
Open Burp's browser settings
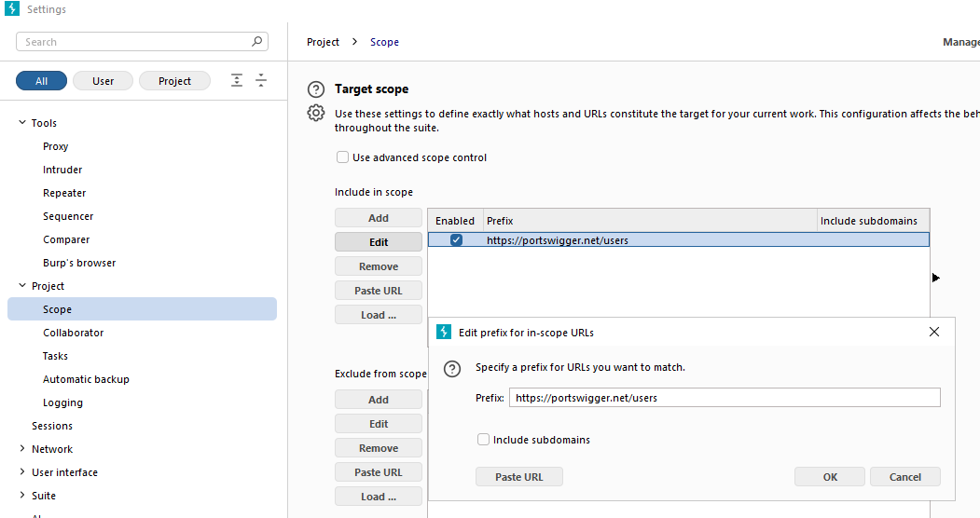tap(79, 263)
